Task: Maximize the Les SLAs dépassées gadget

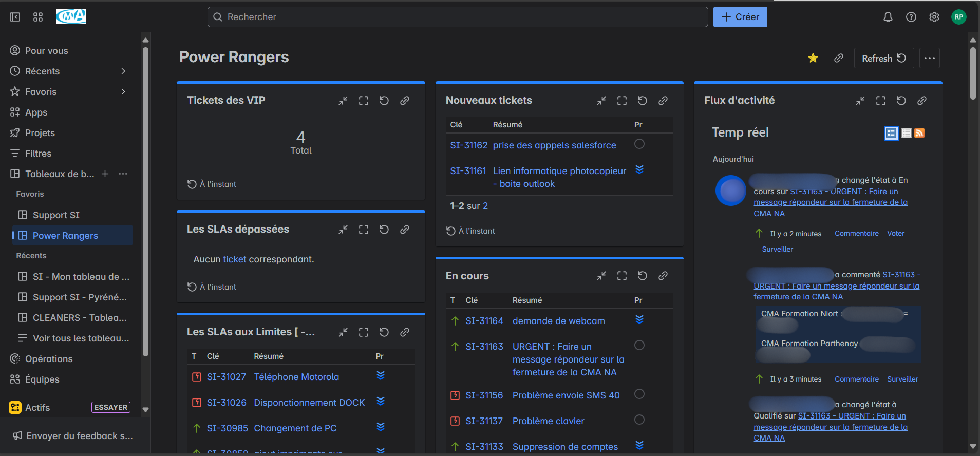Action: pyautogui.click(x=364, y=230)
